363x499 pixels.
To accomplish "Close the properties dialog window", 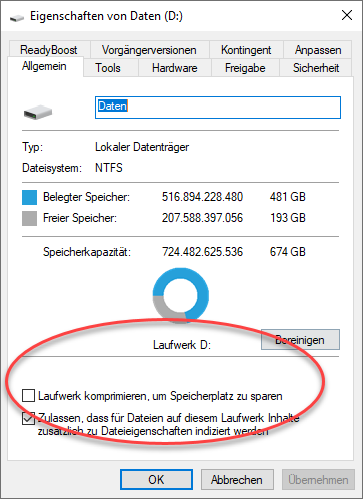I will tap(347, 15).
